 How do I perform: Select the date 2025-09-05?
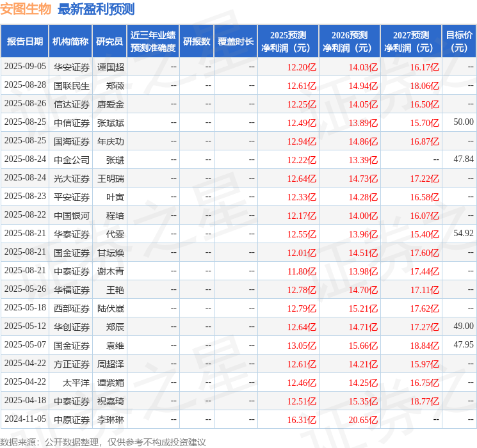(x=25, y=67)
